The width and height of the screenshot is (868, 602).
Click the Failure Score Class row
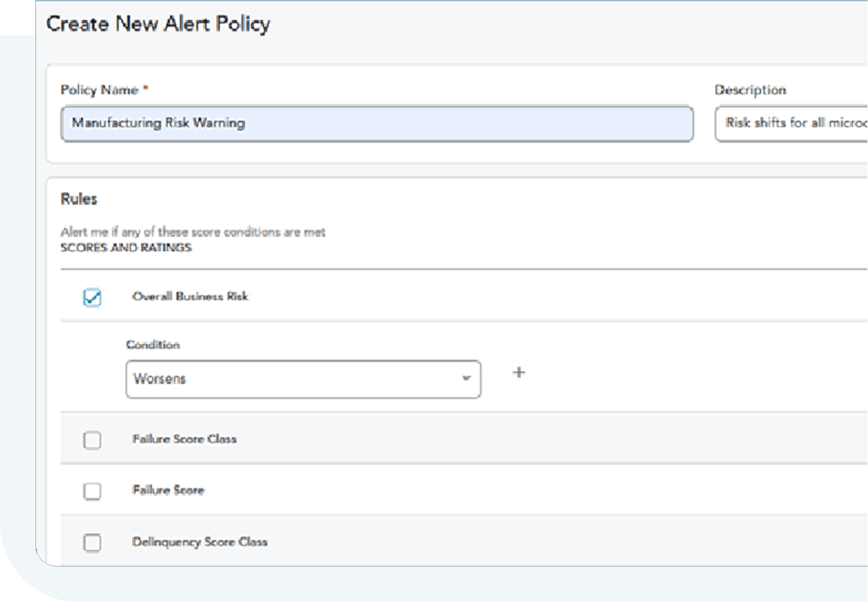185,439
